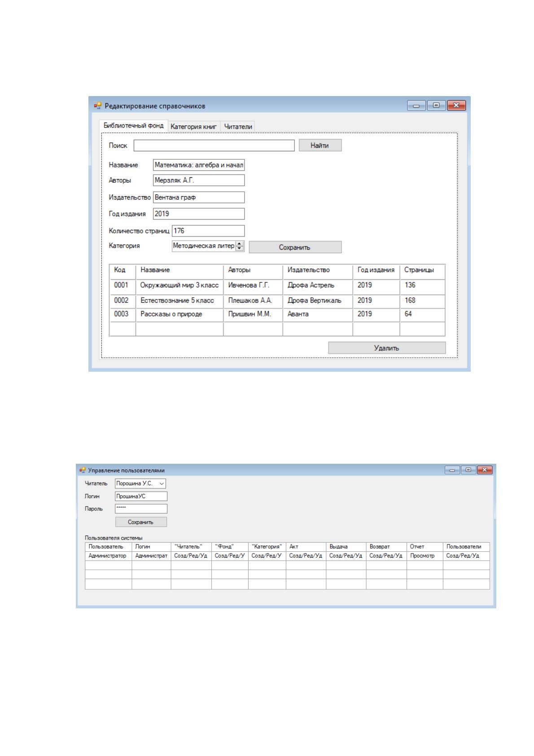Viewport: 534px width, 756px height.
Task: Click the Поиск search input field
Action: pyautogui.click(x=214, y=145)
